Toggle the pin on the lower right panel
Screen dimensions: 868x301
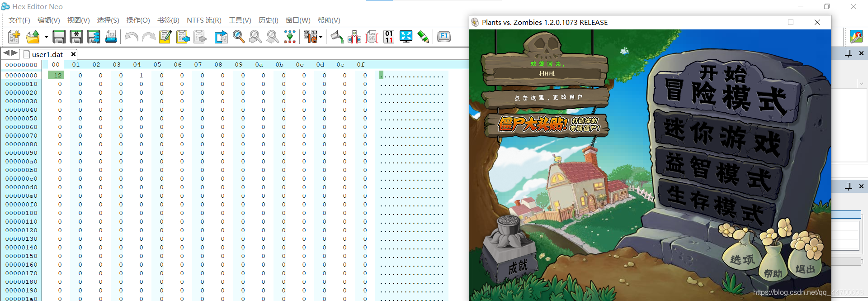[849, 186]
